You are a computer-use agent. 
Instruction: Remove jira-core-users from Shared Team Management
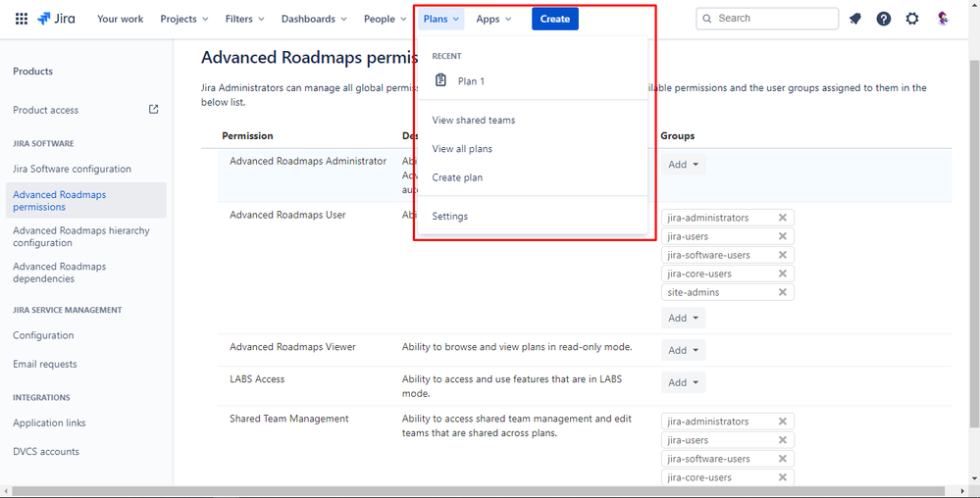coord(783,477)
